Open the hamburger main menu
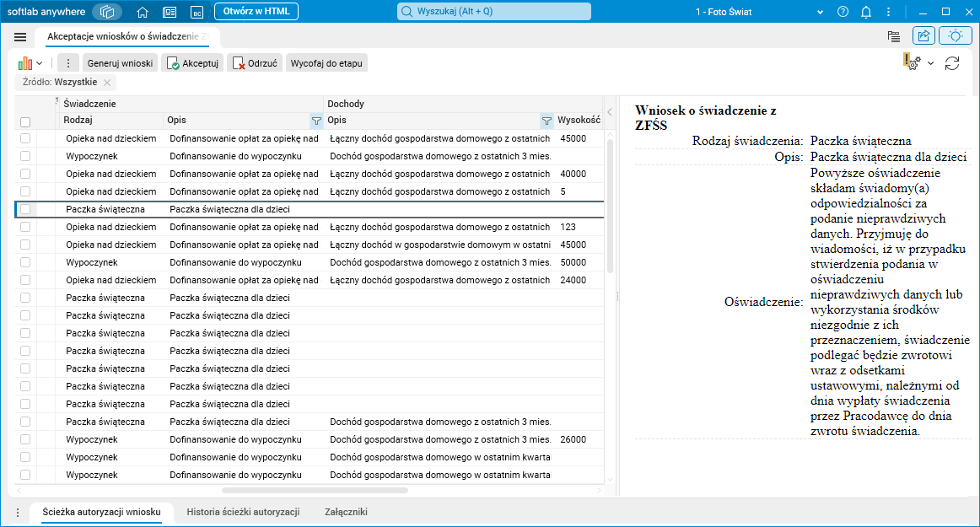Screen dimensions: 980x527 (x=20, y=37)
